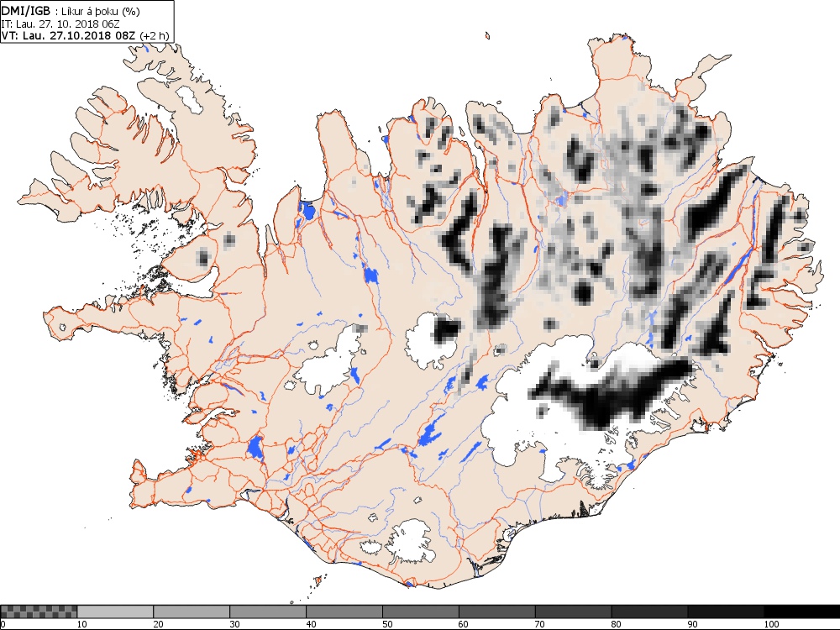The height and width of the screenshot is (630, 840).
Task: Click the legend label "10"
Action: pos(82,624)
